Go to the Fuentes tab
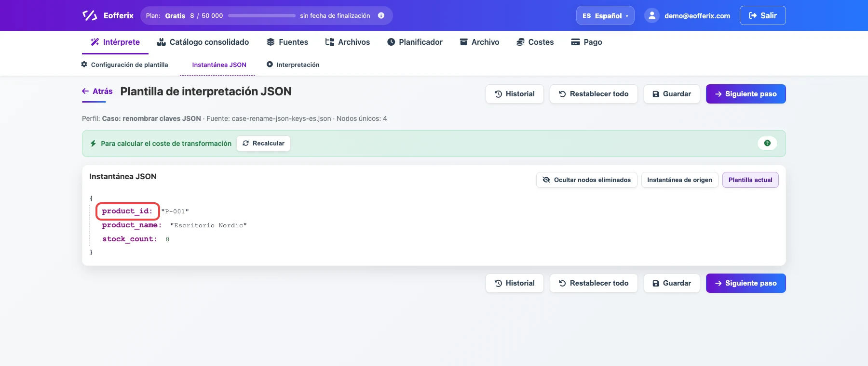Viewport: 868px width, 366px height. click(287, 42)
